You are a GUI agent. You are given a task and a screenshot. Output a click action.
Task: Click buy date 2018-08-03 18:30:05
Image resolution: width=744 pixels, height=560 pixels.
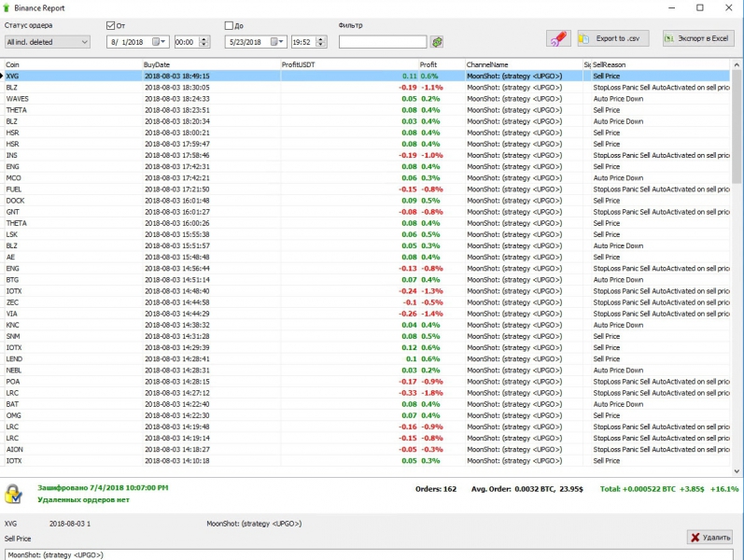point(177,88)
